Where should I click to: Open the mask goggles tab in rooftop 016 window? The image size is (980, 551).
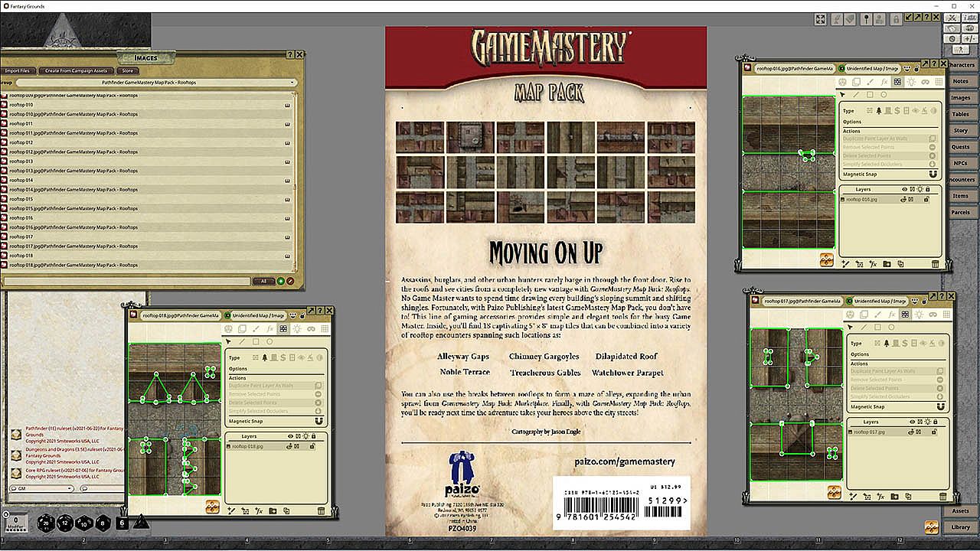point(926,82)
